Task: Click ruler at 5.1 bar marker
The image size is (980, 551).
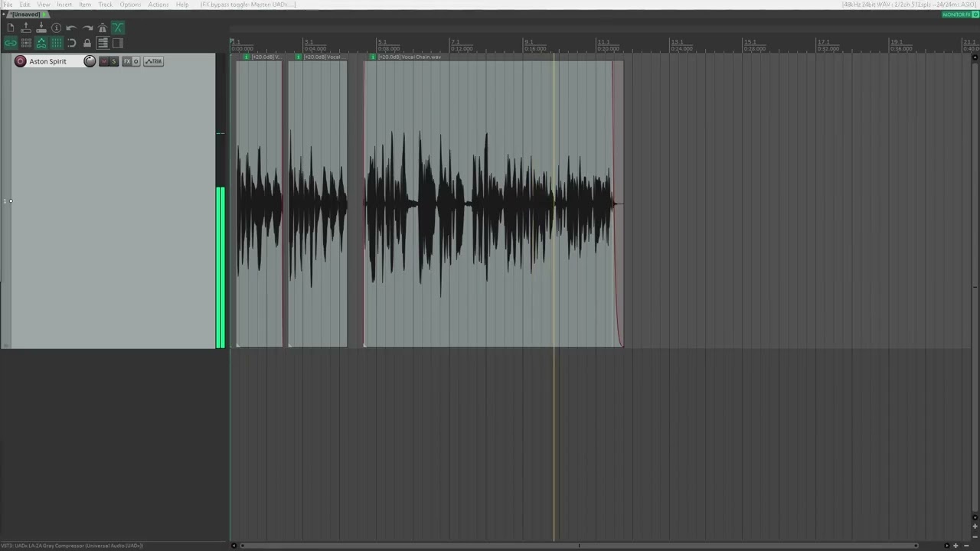Action: pyautogui.click(x=381, y=42)
